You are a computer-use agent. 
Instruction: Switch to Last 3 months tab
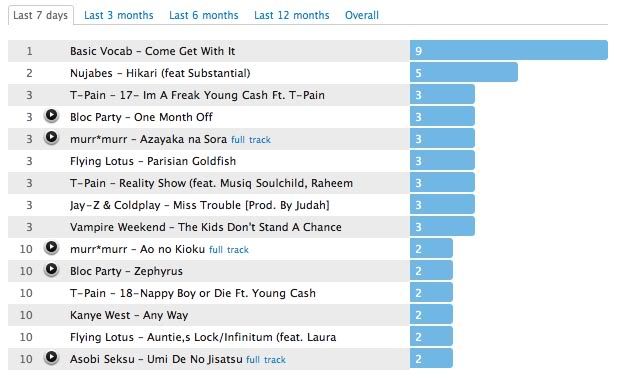[119, 15]
